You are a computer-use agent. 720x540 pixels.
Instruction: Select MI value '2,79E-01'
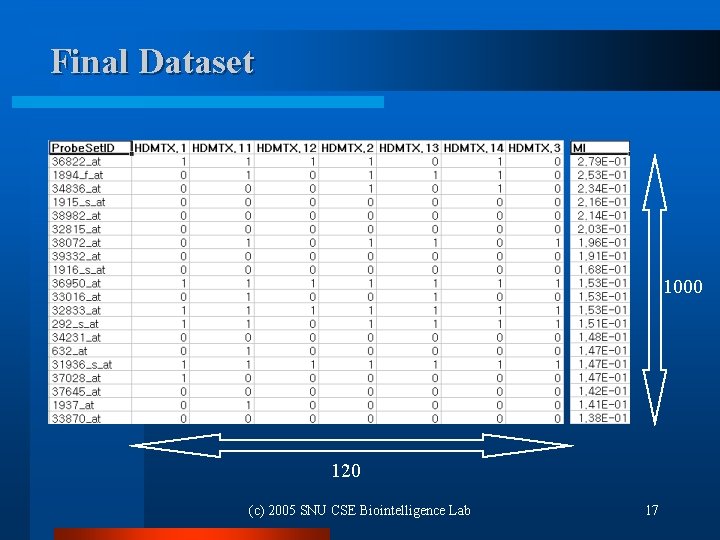pyautogui.click(x=600, y=162)
